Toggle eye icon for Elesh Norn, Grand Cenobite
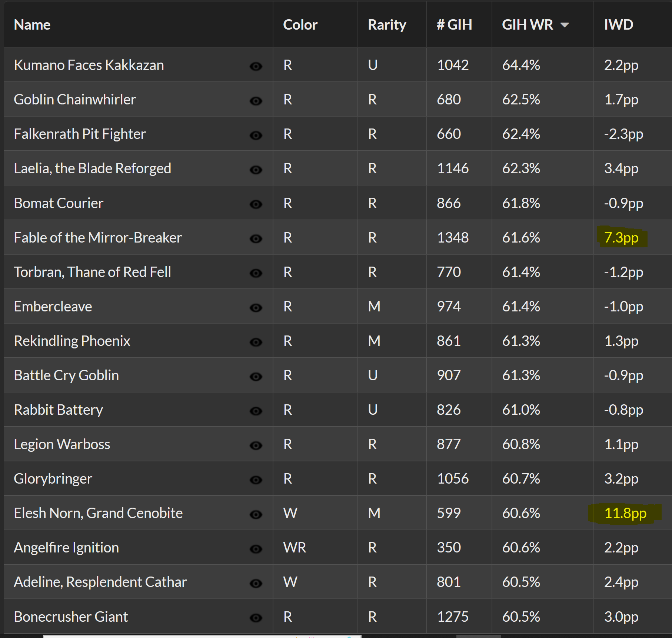 click(x=256, y=514)
